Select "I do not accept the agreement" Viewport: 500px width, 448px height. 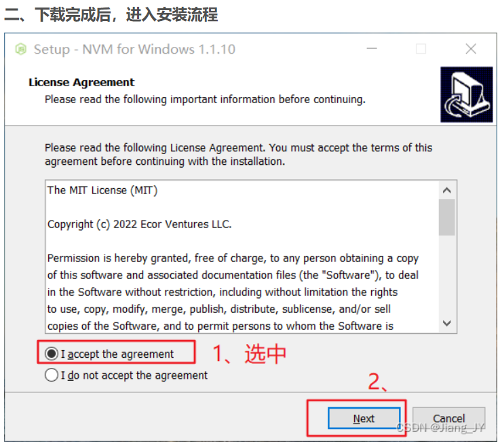[52, 375]
